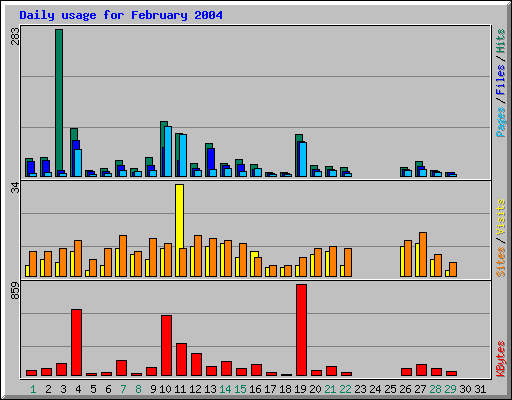Click day label '9' on the axis
Image resolution: width=512 pixels, height=400 pixels.
pyautogui.click(x=153, y=389)
